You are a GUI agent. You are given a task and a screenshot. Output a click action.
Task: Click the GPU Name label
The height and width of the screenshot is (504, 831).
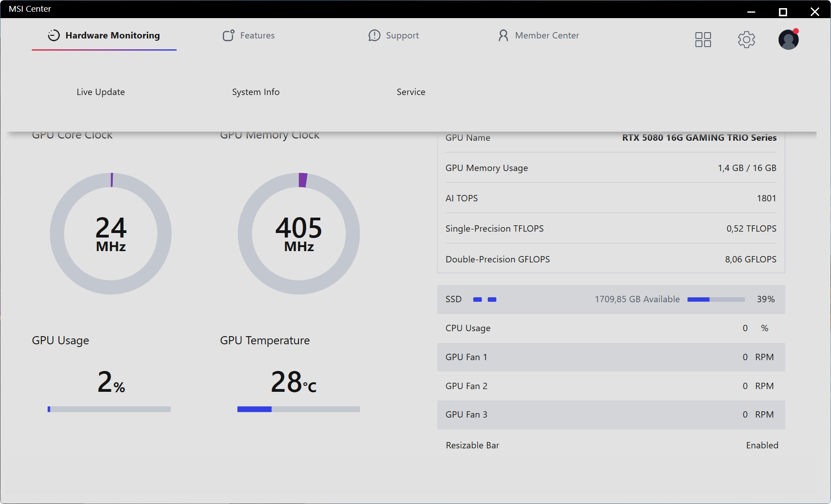pyautogui.click(x=468, y=138)
